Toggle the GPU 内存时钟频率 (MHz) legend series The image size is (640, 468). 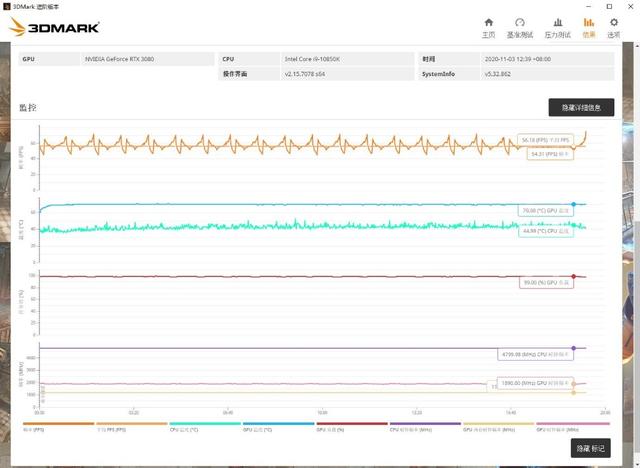click(498, 427)
